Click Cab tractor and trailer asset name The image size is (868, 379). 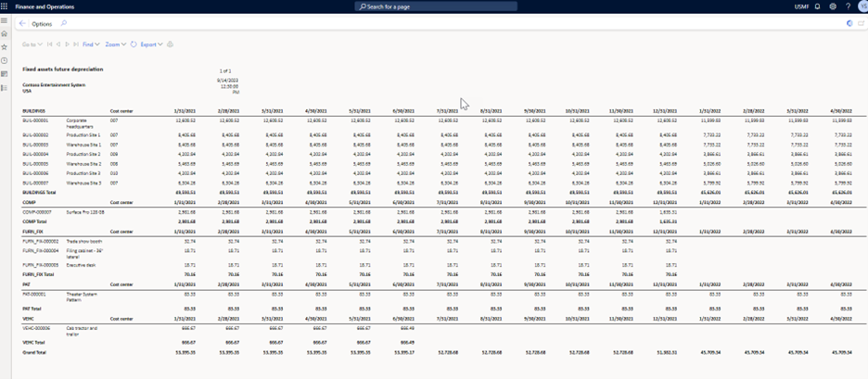pos(82,330)
